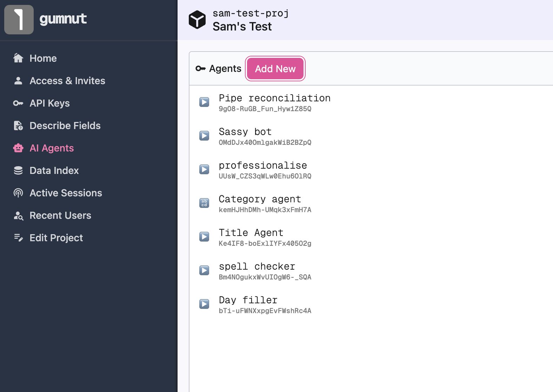553x392 pixels.
Task: Click play icon for Title Agent
Action: pos(204,237)
